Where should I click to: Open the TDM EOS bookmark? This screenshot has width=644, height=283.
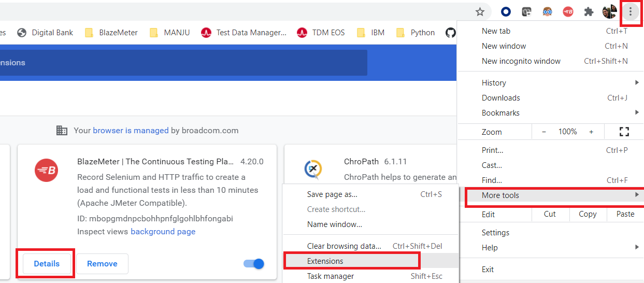point(321,33)
